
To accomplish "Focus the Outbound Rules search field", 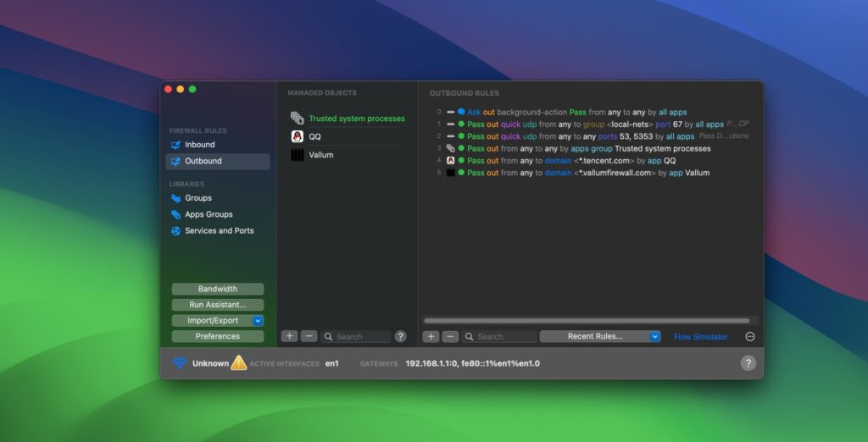I will 499,336.
